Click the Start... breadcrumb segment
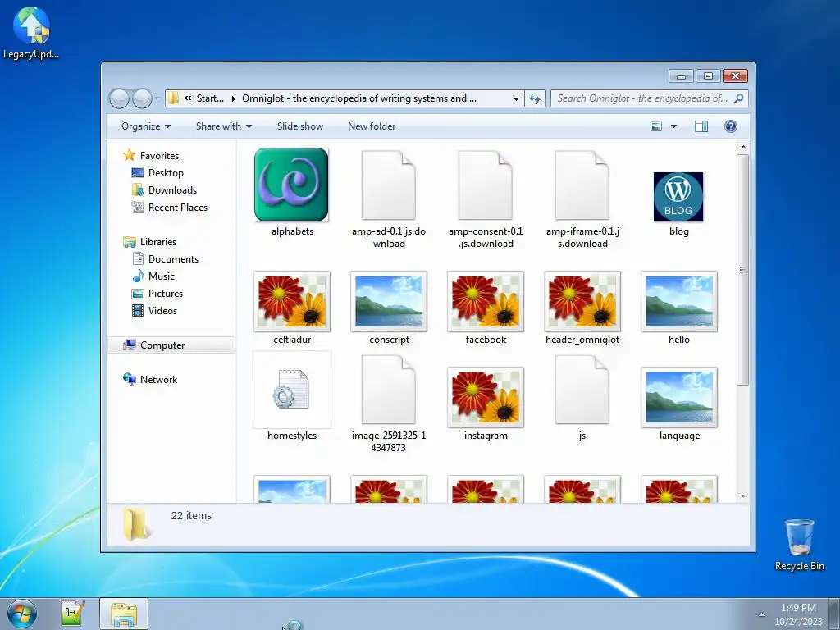The height and width of the screenshot is (630, 840). coord(210,98)
